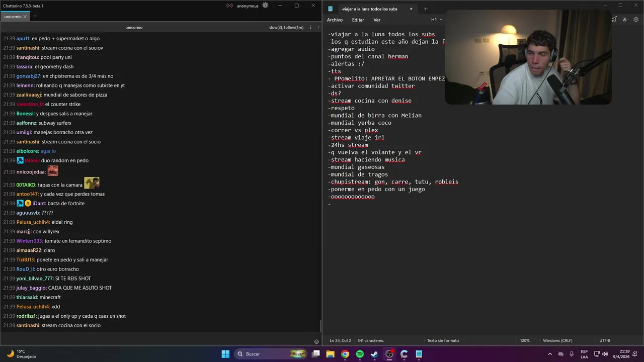Open Notepad settings gear

pos(636,20)
